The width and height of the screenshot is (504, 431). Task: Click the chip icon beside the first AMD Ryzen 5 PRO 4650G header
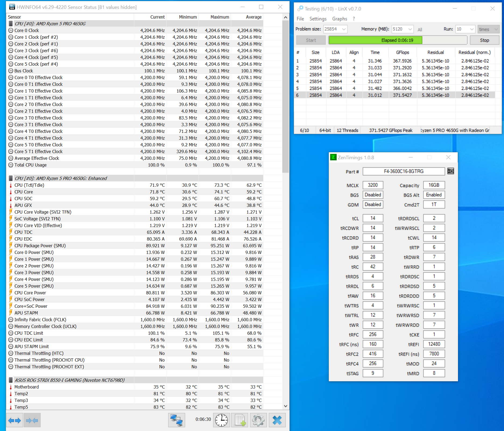pos(11,24)
